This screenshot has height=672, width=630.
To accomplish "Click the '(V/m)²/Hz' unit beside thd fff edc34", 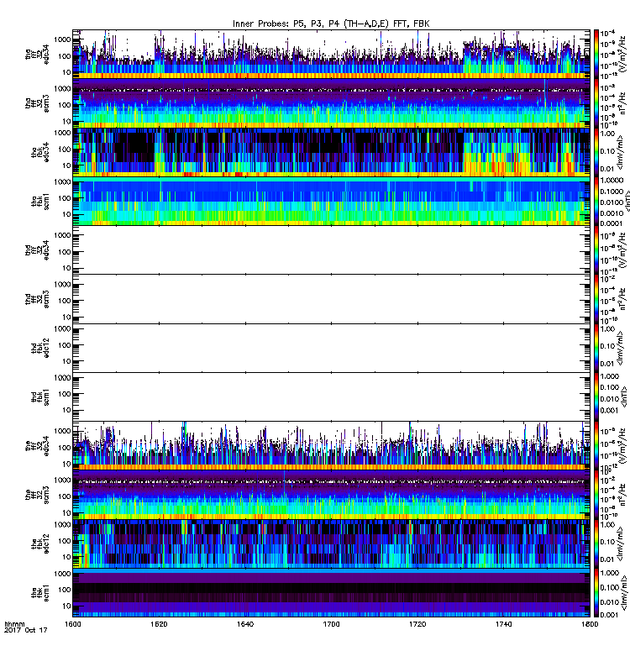I will pyautogui.click(x=621, y=249).
